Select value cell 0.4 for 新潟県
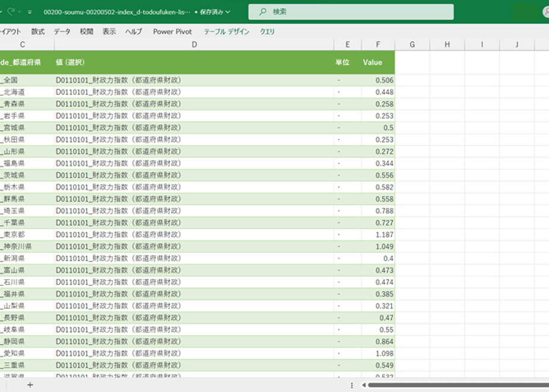This screenshot has height=392, width=549. pyautogui.click(x=378, y=258)
